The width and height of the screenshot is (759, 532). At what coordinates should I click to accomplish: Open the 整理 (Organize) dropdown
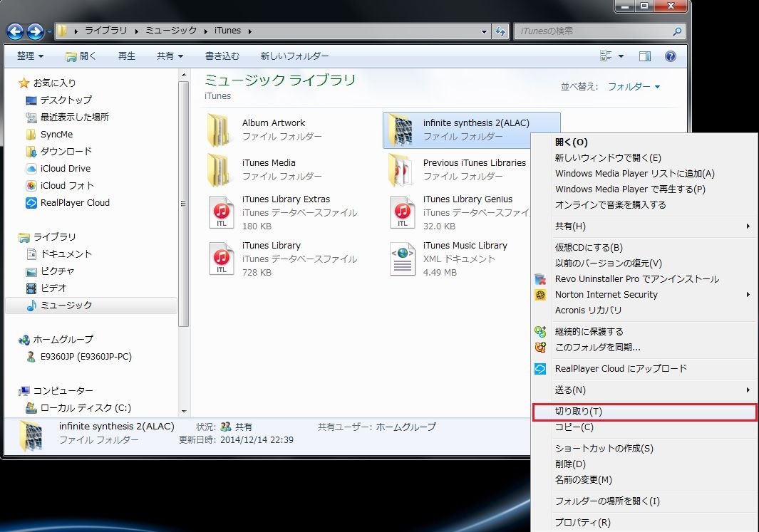[30, 56]
